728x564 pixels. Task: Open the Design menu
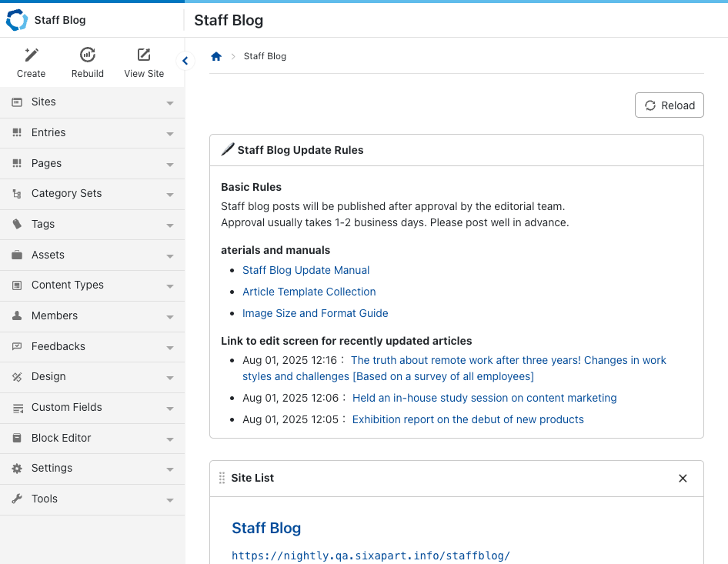(48, 376)
